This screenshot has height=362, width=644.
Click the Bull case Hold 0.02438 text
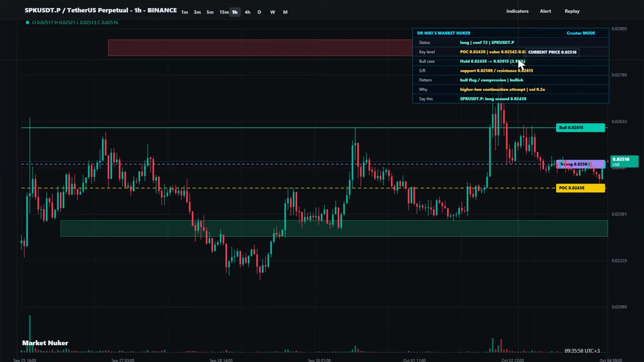tap(492, 61)
